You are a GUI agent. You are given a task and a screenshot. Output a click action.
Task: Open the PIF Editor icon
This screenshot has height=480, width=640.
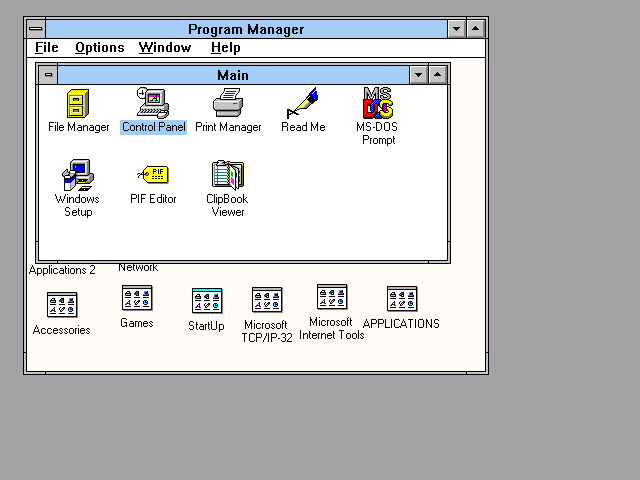153,175
